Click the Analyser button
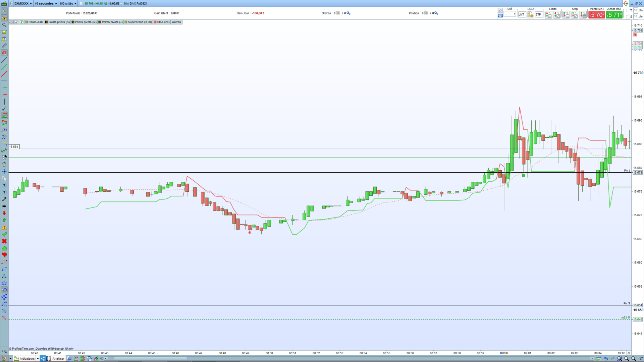This screenshot has height=362, width=644. (x=58, y=359)
